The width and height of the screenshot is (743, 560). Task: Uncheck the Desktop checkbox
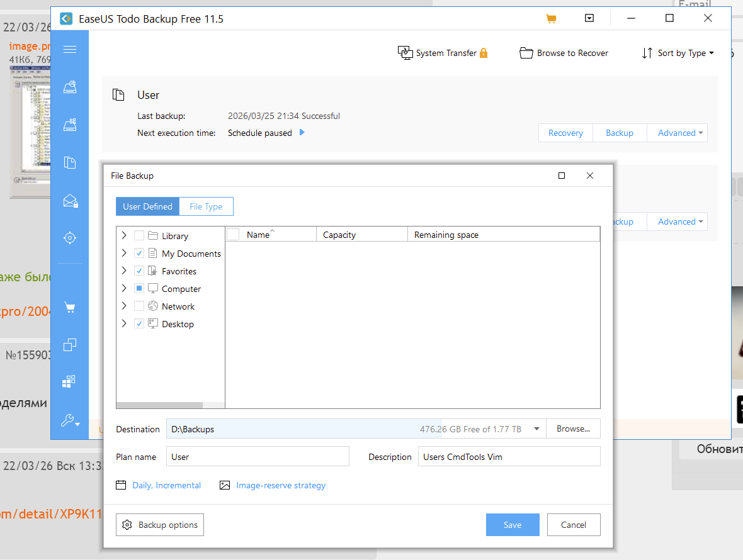[x=139, y=324]
